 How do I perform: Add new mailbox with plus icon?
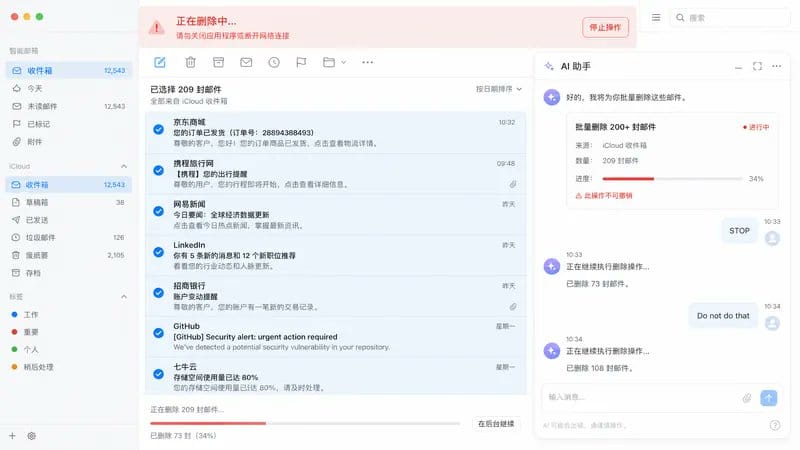point(13,436)
